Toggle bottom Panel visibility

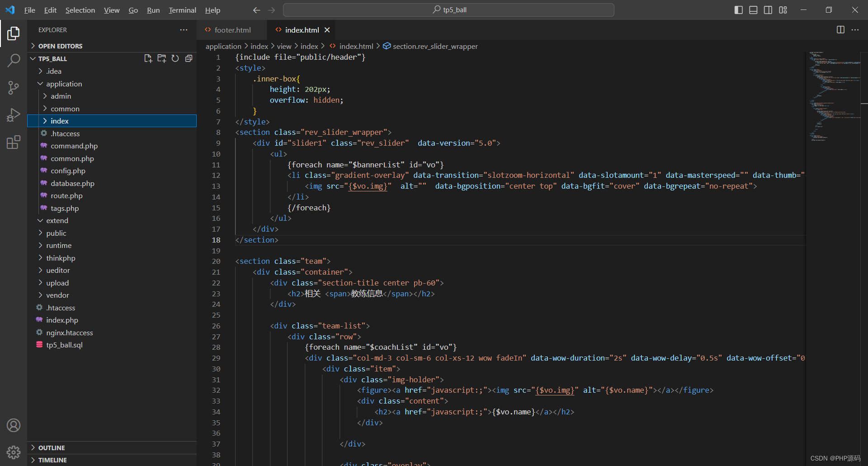pos(753,10)
